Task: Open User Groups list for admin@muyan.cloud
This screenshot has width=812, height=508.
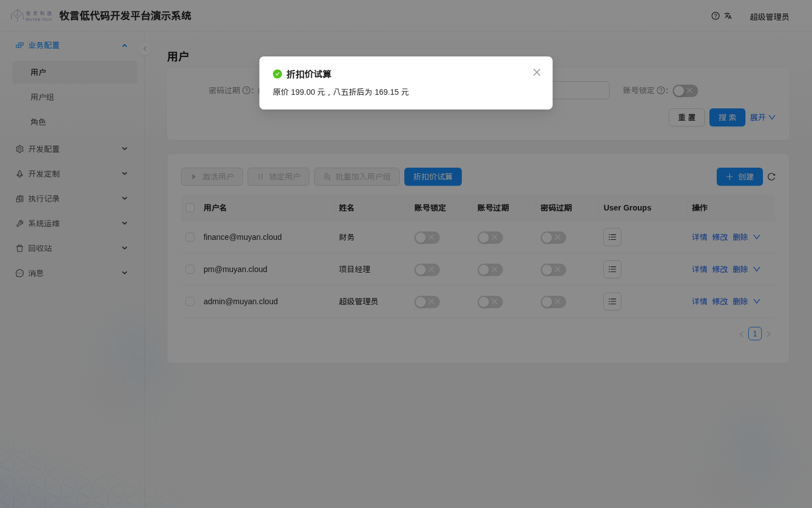Action: [612, 301]
